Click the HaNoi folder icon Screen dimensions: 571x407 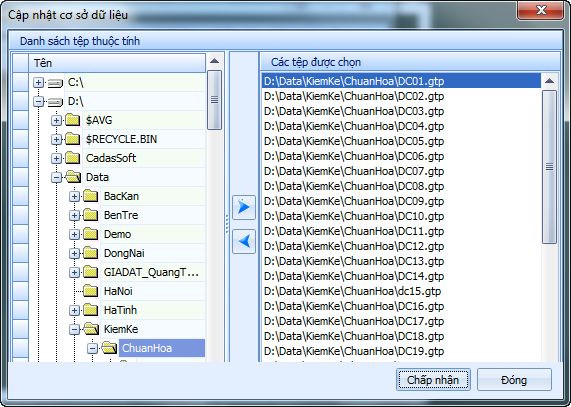coord(91,291)
